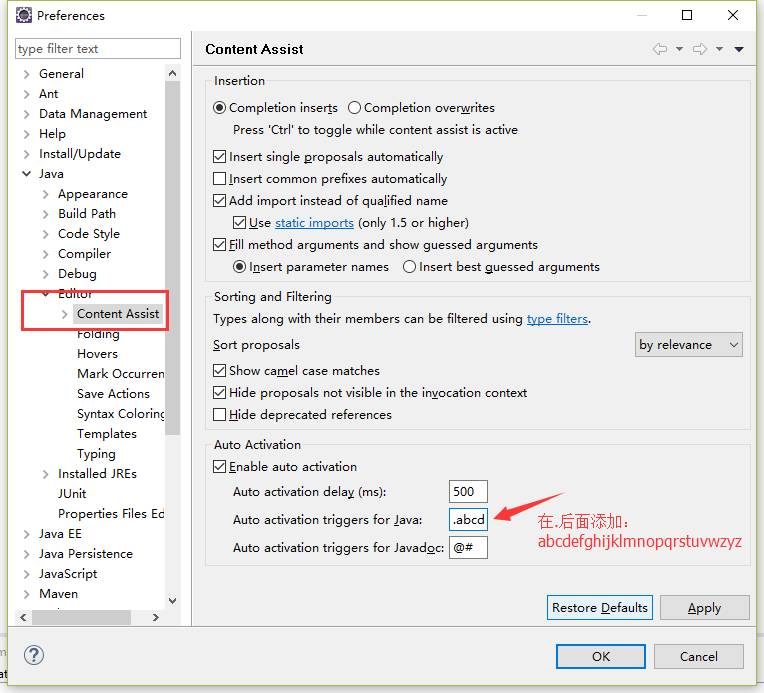Screen dimensions: 764x693
Task: Select Save Actions in the tree
Action: coord(114,394)
